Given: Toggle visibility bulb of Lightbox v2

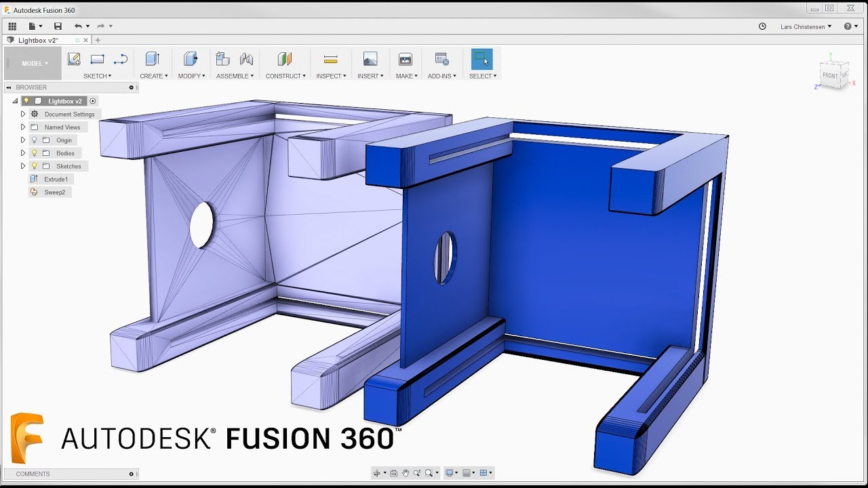Looking at the screenshot, I should (x=26, y=101).
